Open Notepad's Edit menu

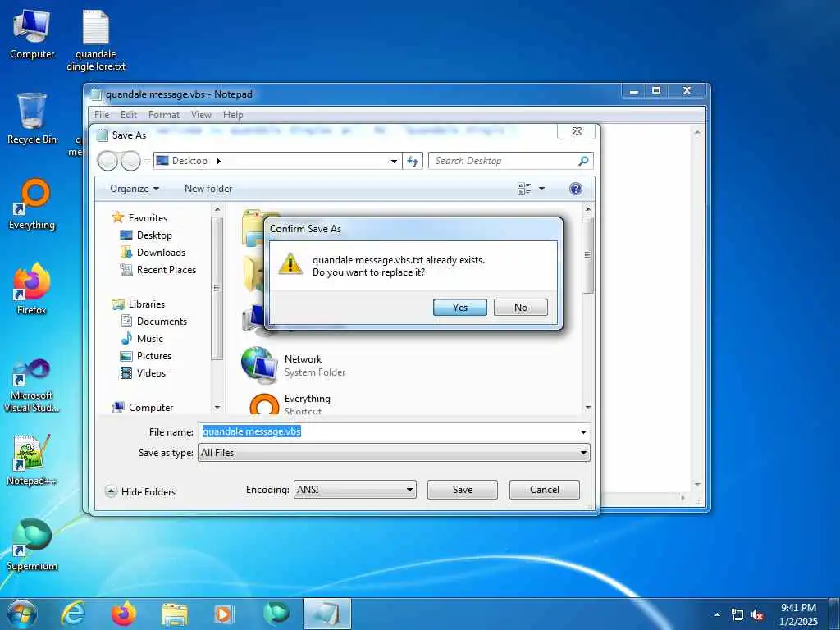129,115
